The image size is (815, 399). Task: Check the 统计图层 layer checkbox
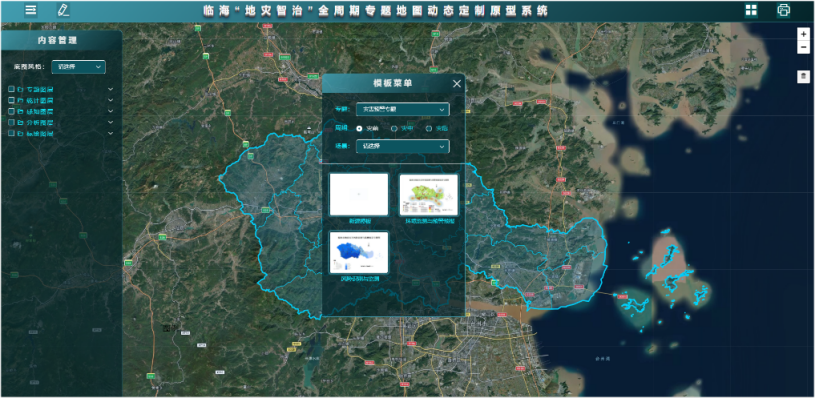pos(12,100)
